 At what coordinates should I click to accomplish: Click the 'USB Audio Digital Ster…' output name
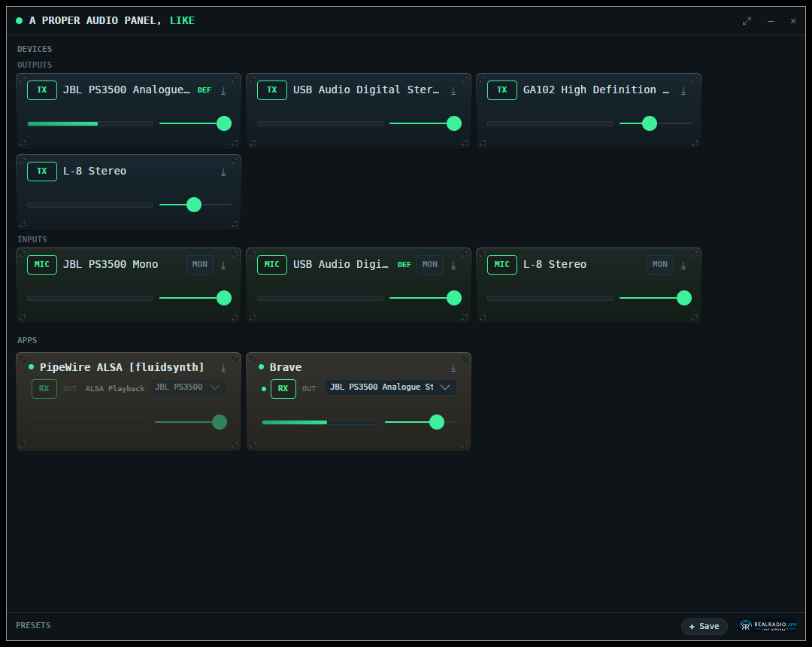[x=366, y=90]
